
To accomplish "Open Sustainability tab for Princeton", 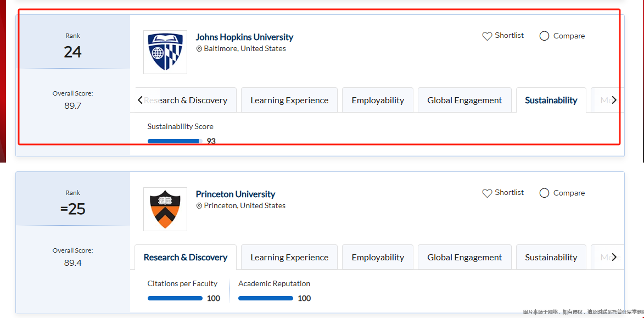I will pos(551,258).
